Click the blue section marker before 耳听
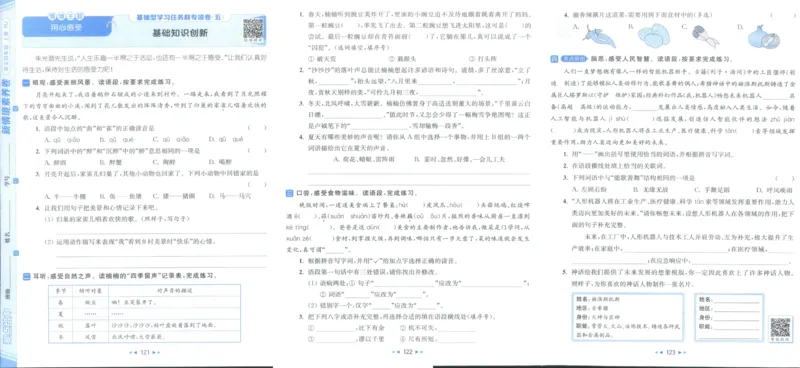The height and width of the screenshot is (368, 800). 26,276
